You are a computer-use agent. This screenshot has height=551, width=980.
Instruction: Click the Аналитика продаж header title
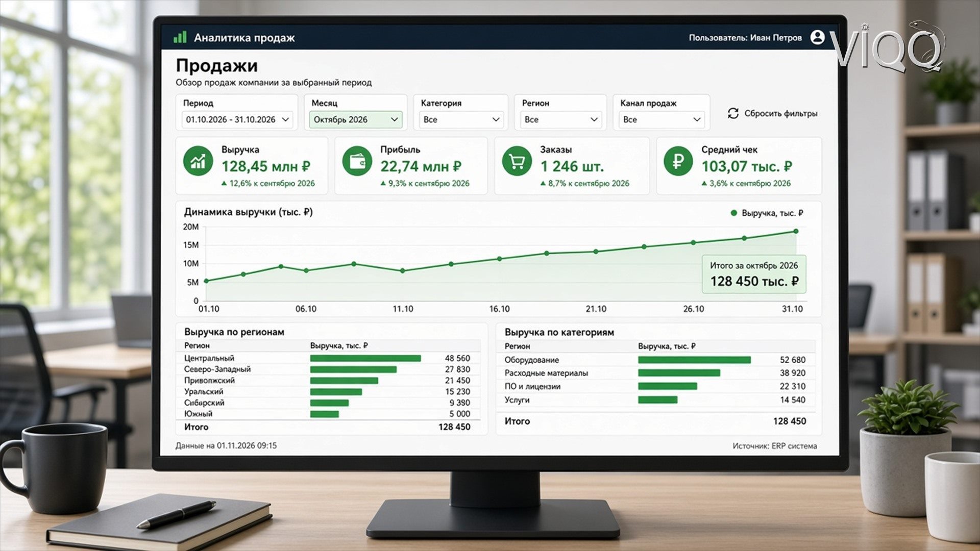[244, 38]
